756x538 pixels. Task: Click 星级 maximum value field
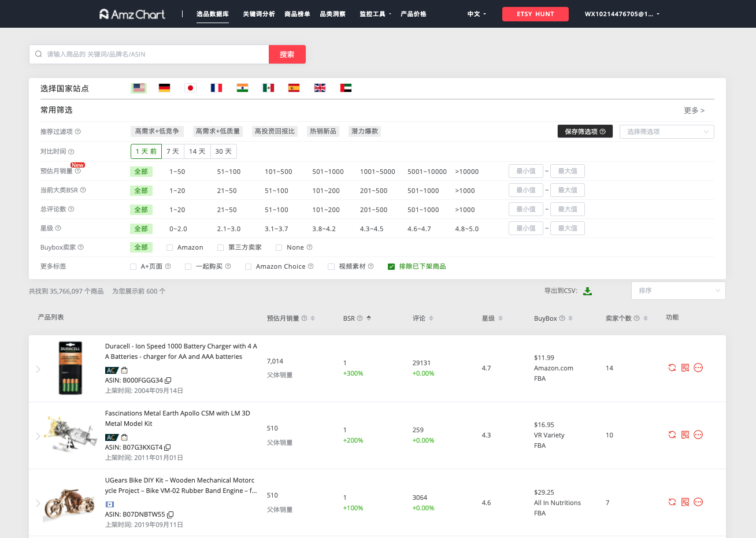(x=568, y=228)
